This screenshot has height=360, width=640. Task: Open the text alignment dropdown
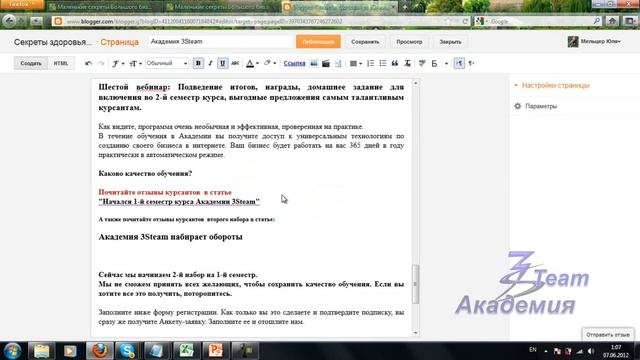pos(356,63)
